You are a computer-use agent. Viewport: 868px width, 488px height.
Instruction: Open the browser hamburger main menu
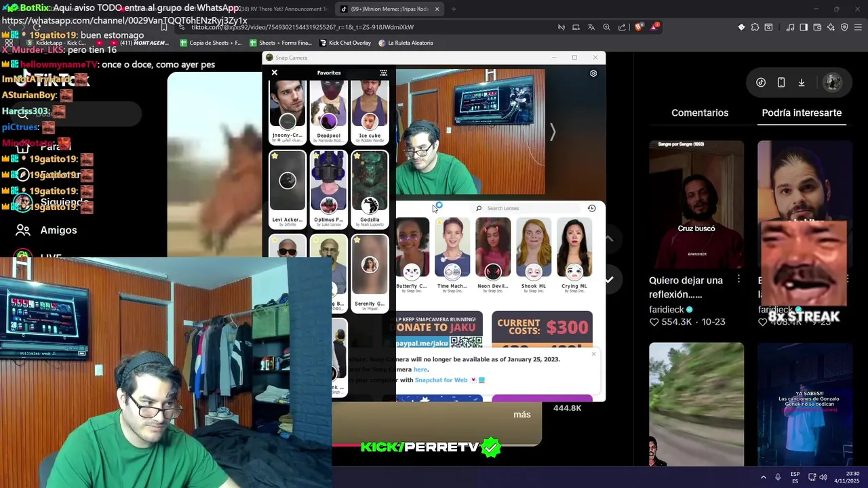(858, 27)
